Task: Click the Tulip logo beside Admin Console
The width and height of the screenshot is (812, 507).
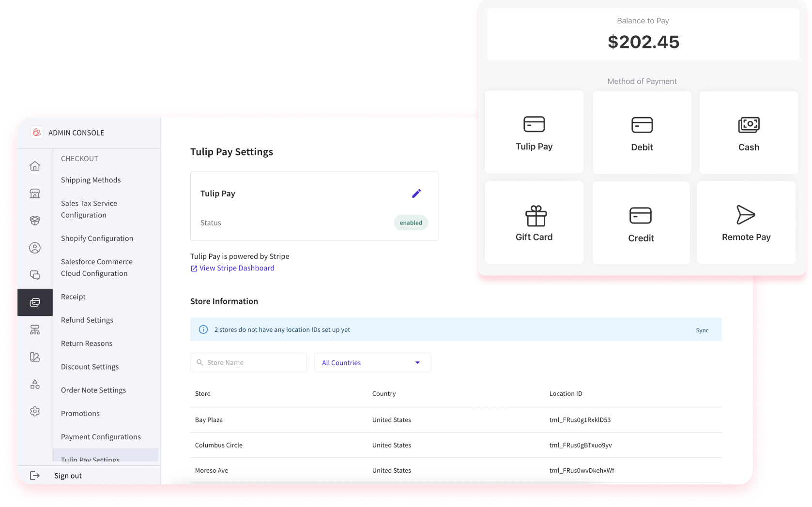Action: [37, 133]
